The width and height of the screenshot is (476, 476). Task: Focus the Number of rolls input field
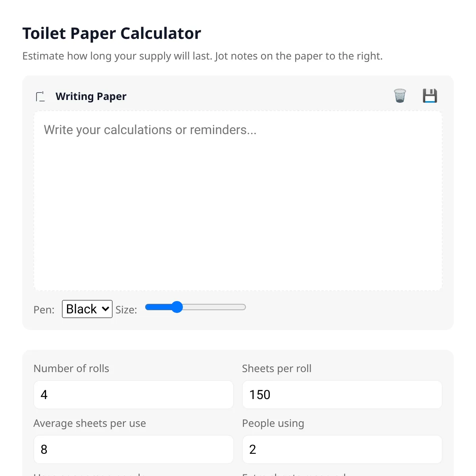[134, 395]
